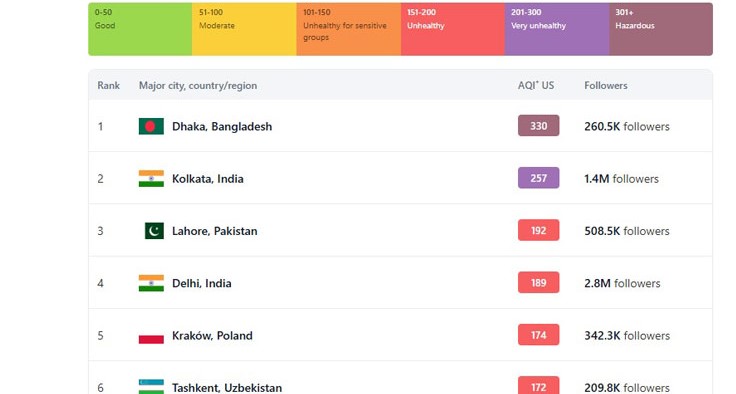Select the Unhealthy for sensitive groups block
Image resolution: width=736 pixels, height=394 pixels.
349,29
